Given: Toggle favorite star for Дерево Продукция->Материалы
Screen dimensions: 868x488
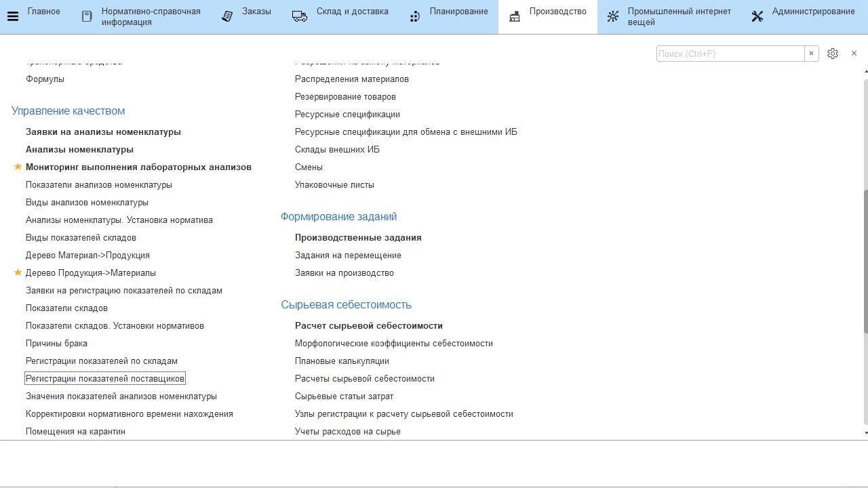Looking at the screenshot, I should pos(18,272).
